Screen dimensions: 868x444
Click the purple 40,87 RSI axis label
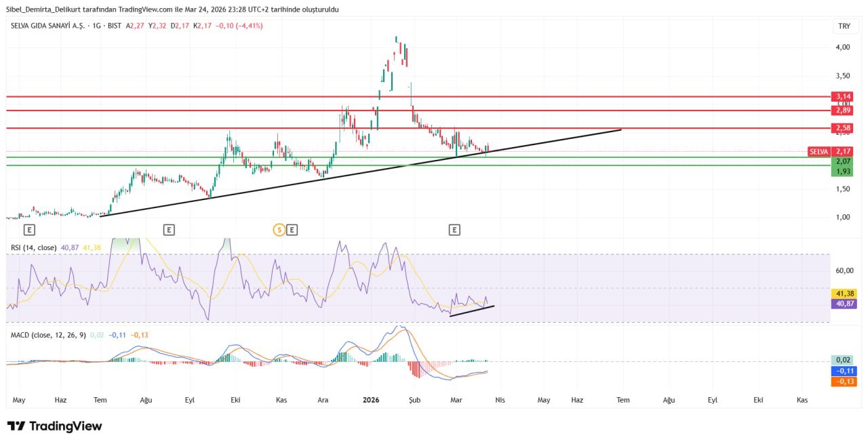click(844, 304)
